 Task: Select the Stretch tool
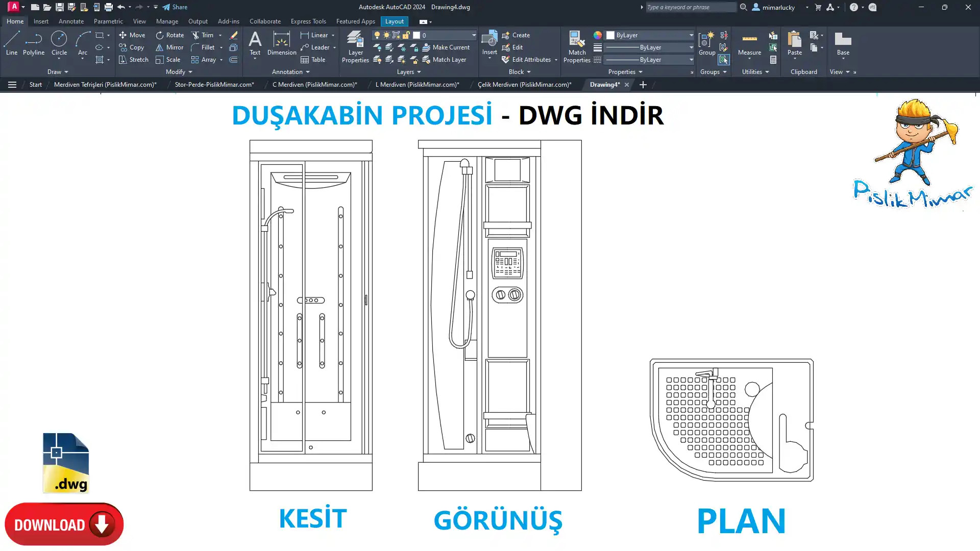coord(133,60)
